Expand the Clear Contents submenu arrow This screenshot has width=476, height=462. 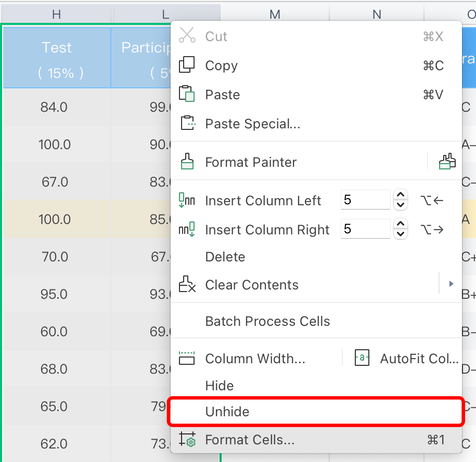tap(451, 284)
